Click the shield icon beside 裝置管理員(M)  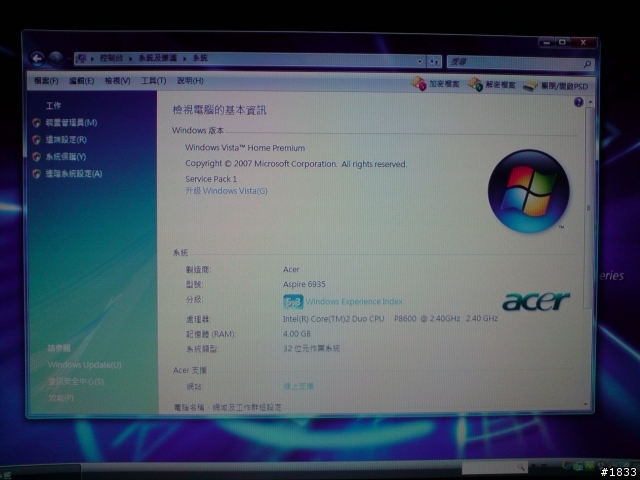coord(37,122)
